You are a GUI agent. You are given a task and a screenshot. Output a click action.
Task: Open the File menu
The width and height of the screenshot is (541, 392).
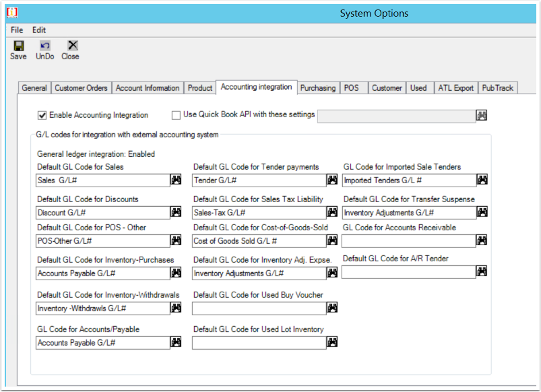[x=17, y=30]
